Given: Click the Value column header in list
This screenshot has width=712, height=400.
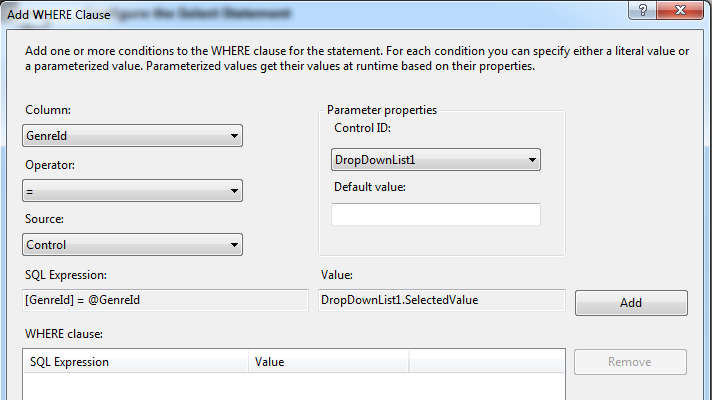Looking at the screenshot, I should (x=328, y=361).
